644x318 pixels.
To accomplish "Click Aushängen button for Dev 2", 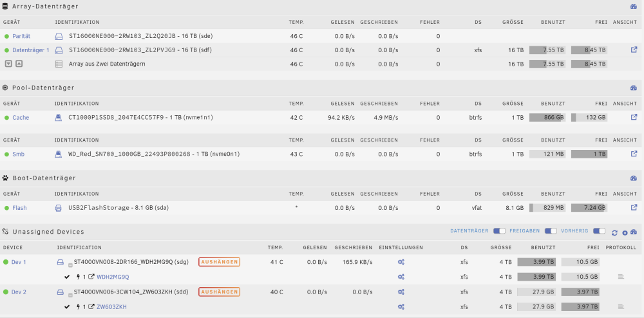I will 220,292.
